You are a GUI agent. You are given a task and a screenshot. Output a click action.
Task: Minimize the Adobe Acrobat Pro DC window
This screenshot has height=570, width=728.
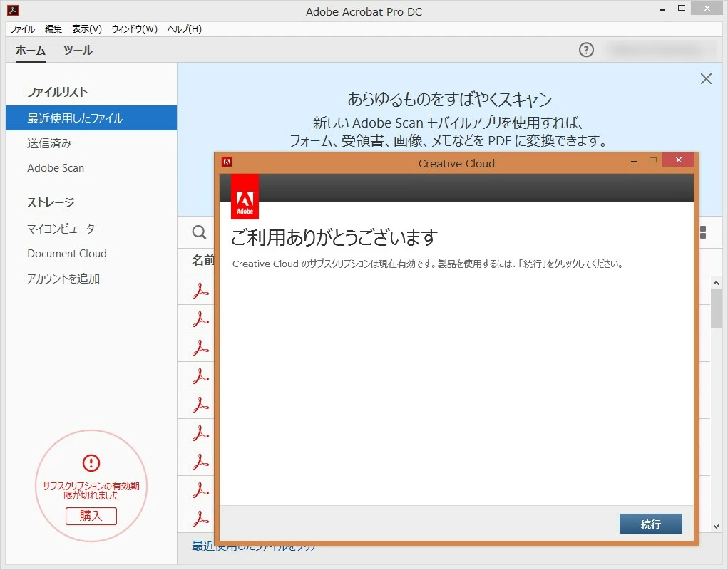(662, 10)
